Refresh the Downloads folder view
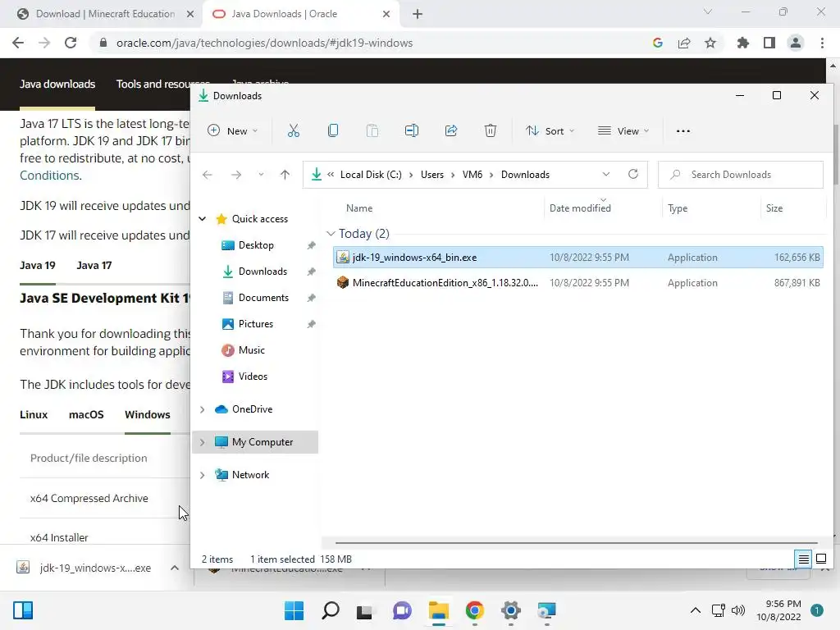The height and width of the screenshot is (630, 840). pyautogui.click(x=633, y=174)
